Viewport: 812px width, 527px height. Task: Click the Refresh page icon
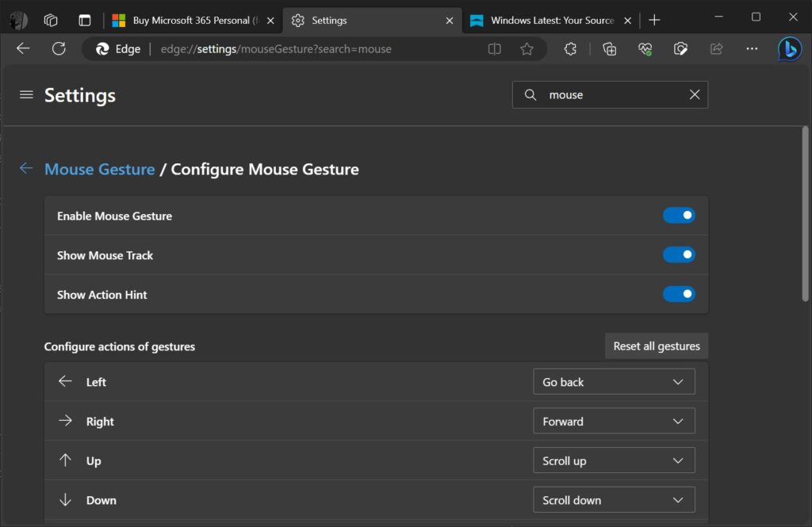click(x=58, y=48)
